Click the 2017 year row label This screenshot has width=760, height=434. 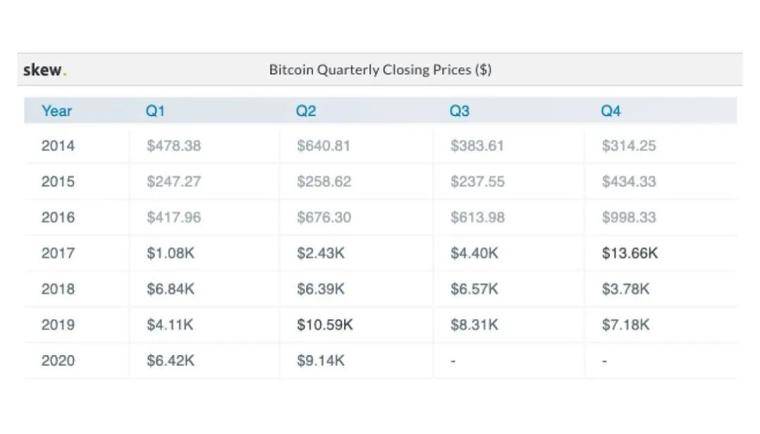click(x=58, y=253)
